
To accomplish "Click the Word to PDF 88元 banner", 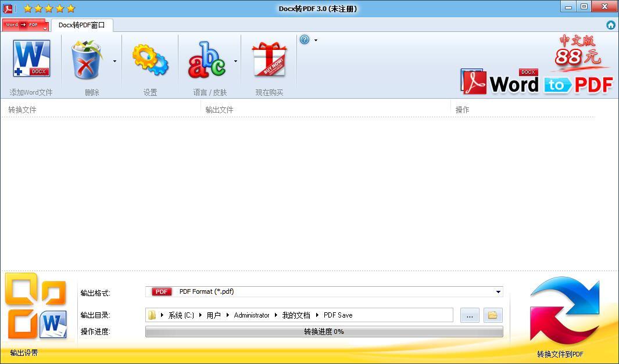I will tap(537, 66).
